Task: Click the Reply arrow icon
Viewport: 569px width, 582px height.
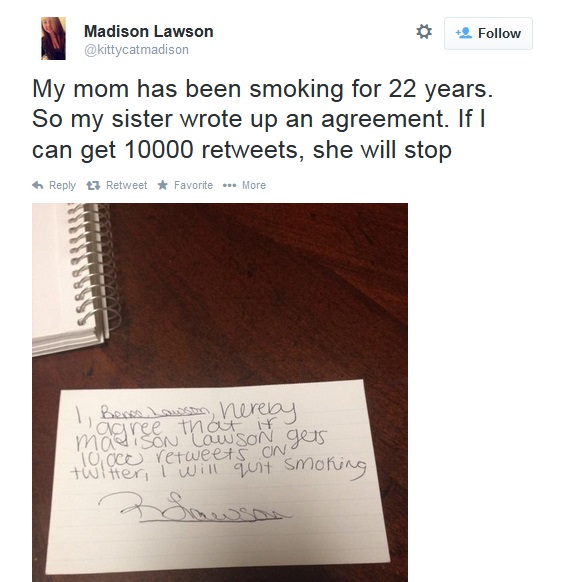Action: 38,185
